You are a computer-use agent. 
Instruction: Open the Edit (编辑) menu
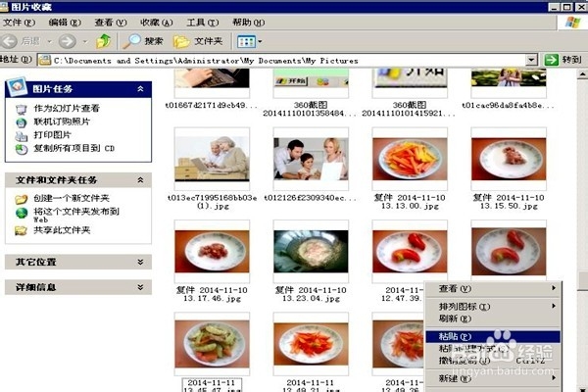(65, 23)
